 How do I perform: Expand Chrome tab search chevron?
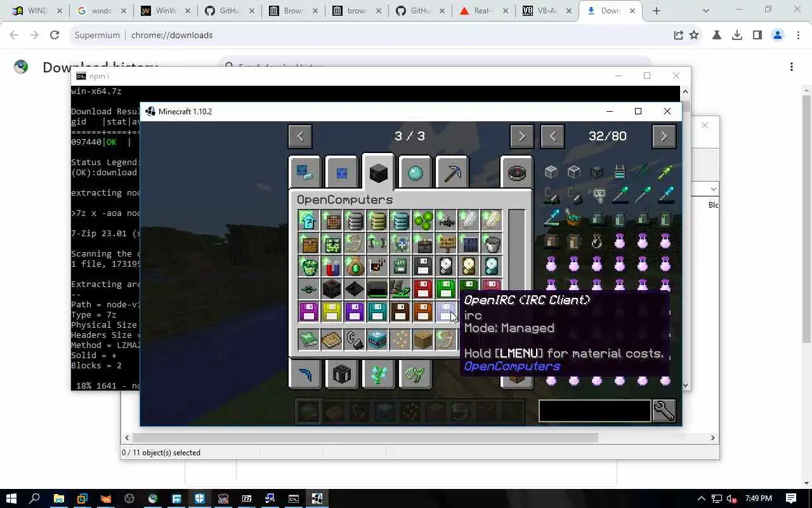click(706, 11)
